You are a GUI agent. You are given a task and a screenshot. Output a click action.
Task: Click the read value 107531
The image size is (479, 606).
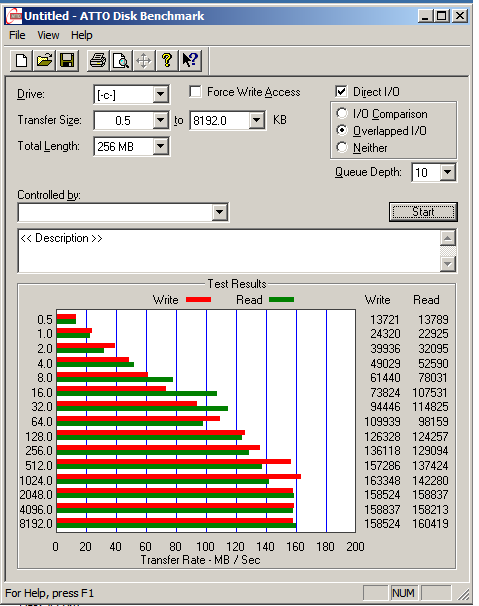430,393
